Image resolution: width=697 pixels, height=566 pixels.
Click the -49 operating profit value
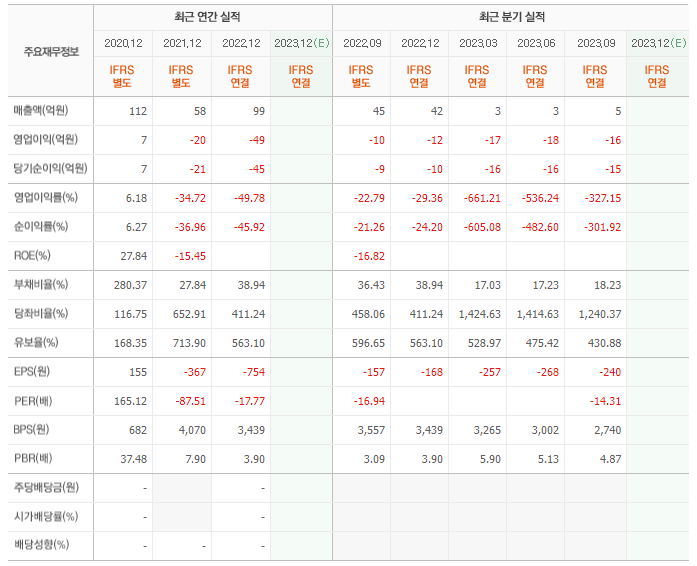tap(256, 140)
